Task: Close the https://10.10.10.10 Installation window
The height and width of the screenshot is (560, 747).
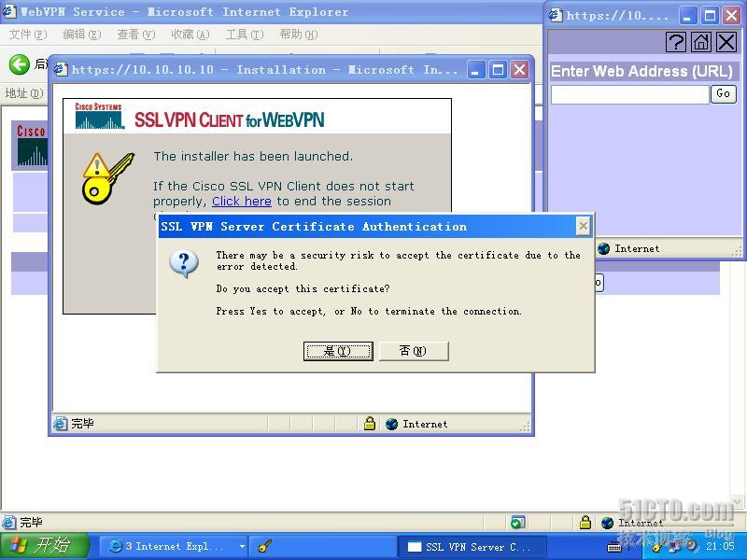Action: (x=519, y=70)
